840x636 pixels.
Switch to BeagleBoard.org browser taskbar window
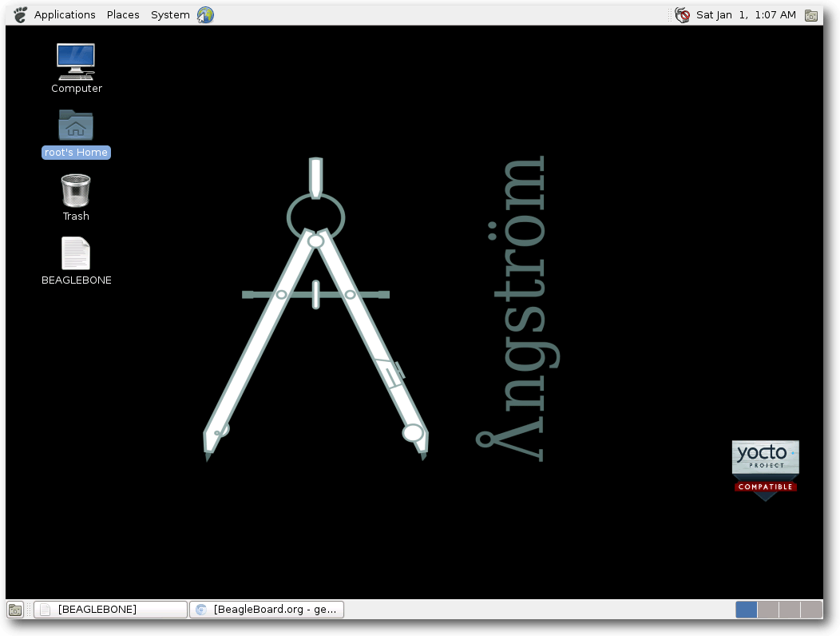click(x=267, y=610)
